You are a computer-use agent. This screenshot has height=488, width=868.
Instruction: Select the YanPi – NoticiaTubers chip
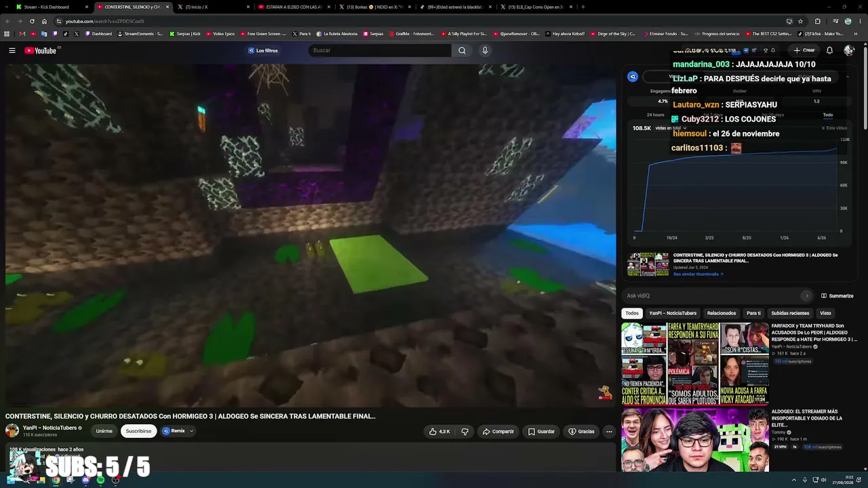point(673,313)
